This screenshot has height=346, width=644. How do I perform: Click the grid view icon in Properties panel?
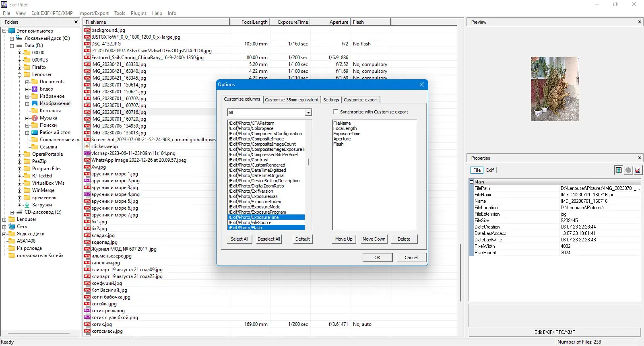[x=618, y=170]
